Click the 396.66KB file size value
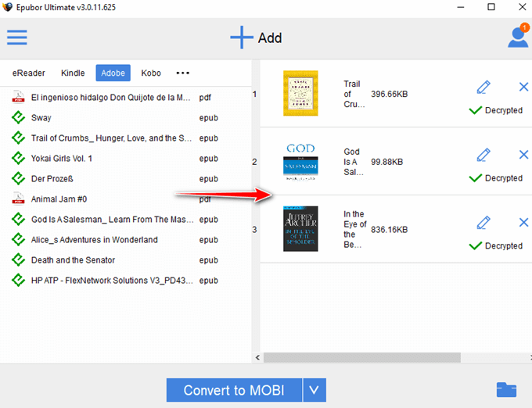This screenshot has height=408, width=532. tap(389, 94)
